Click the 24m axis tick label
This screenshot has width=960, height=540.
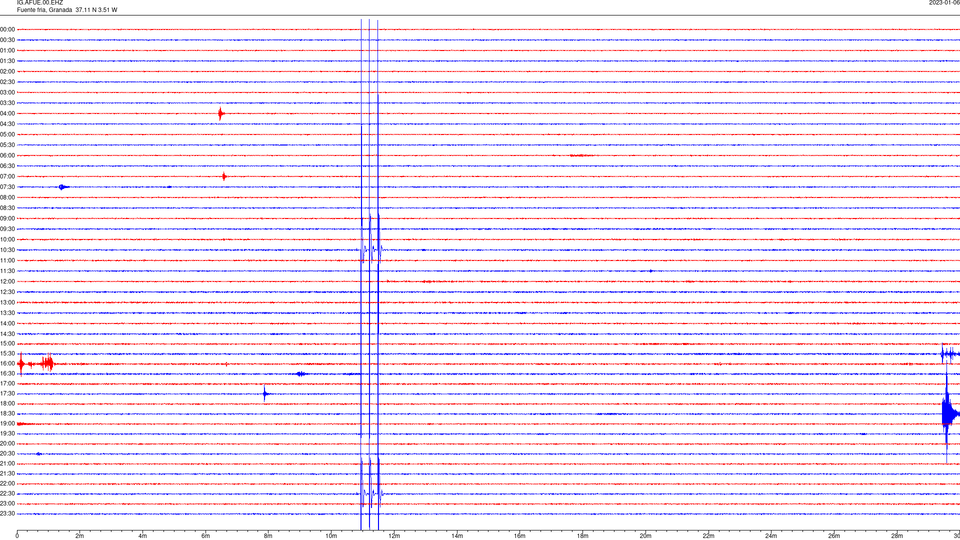click(771, 536)
